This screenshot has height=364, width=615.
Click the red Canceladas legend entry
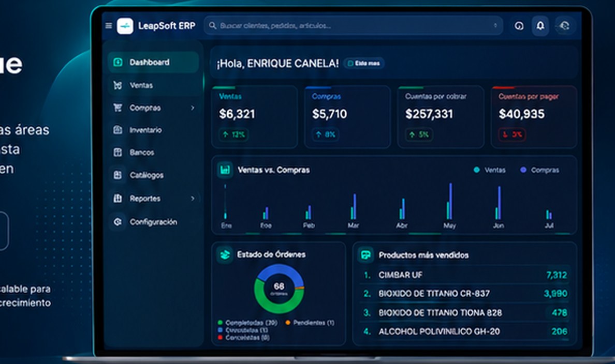click(x=244, y=337)
